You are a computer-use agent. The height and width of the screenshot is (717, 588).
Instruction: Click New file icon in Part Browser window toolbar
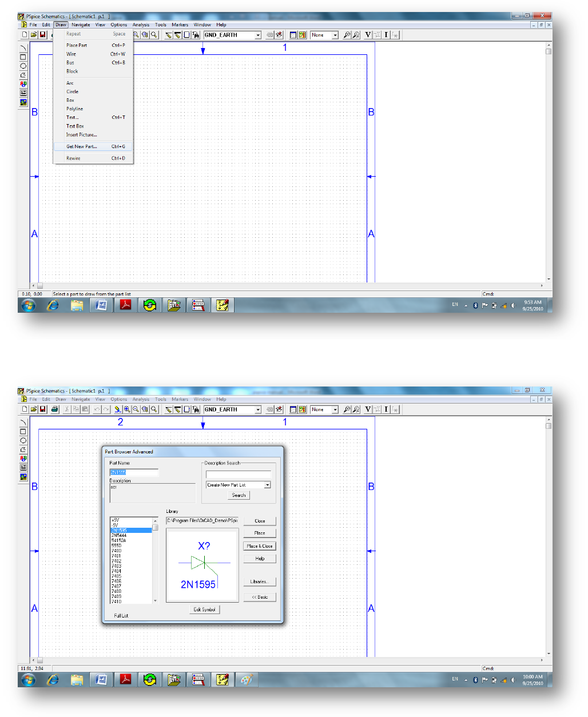[x=24, y=409]
